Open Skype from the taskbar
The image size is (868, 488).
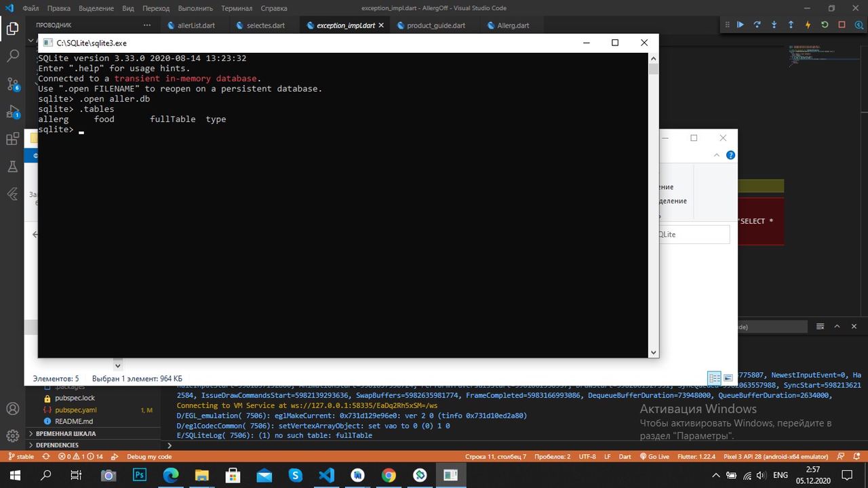coord(295,475)
